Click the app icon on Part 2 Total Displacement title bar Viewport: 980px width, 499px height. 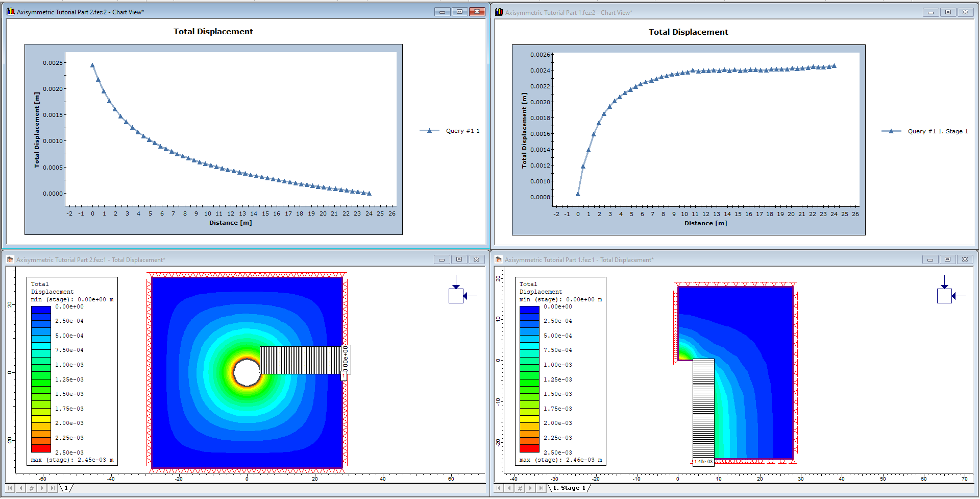coord(9,259)
